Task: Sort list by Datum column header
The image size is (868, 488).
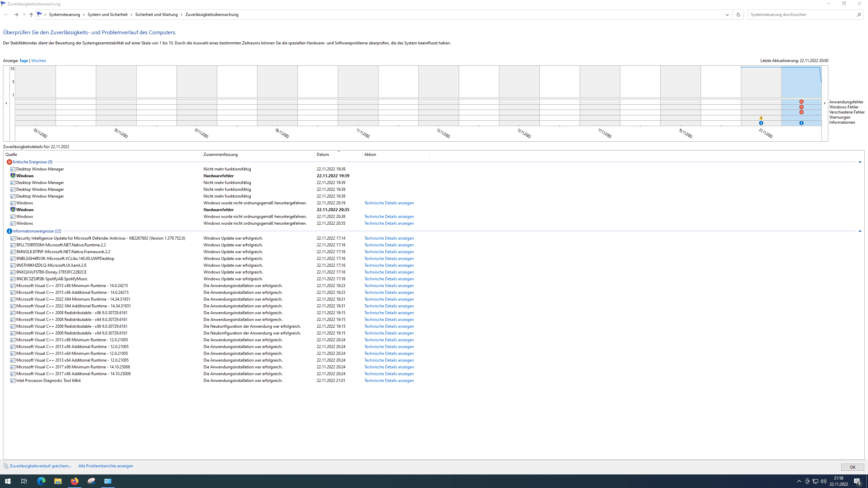Action: tap(323, 155)
